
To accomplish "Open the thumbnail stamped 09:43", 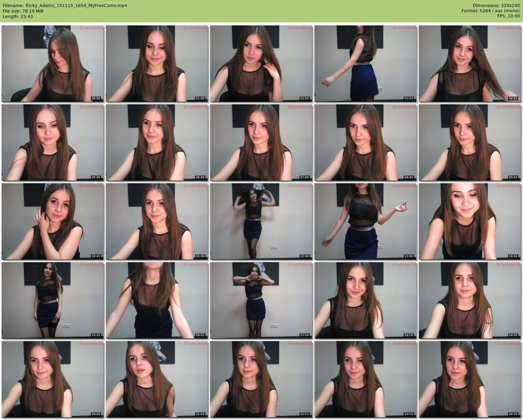I will 470,142.
